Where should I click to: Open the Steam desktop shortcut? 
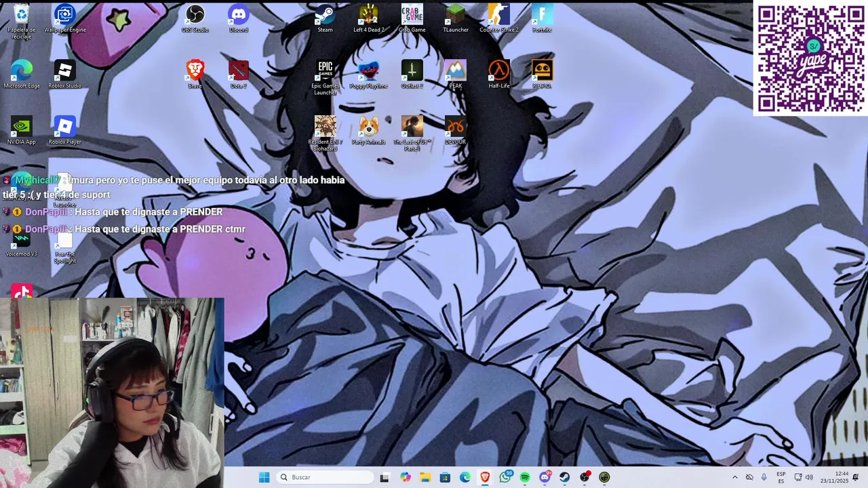point(325,19)
